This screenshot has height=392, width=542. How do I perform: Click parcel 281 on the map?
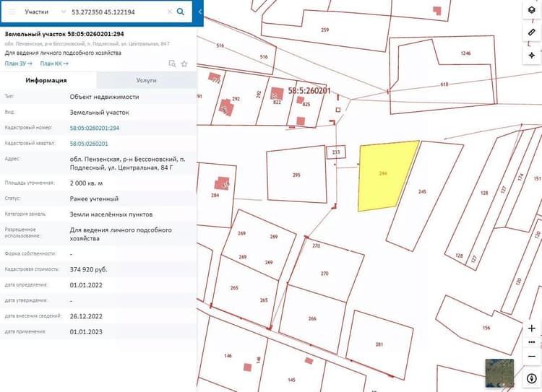(x=379, y=344)
